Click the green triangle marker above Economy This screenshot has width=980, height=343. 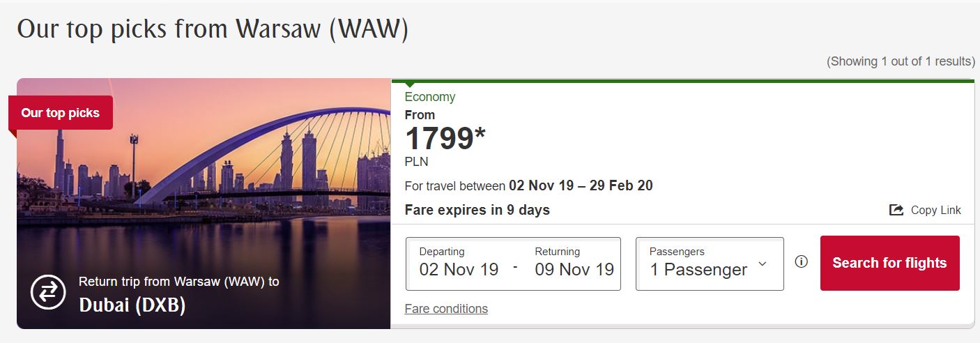[x=411, y=84]
